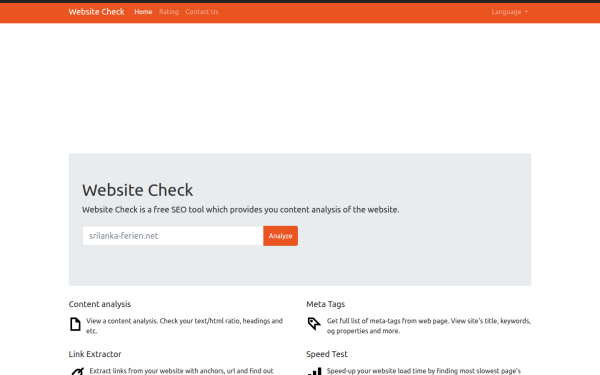This screenshot has height=375, width=600.
Task: Click the large Website Check title
Action: [138, 190]
